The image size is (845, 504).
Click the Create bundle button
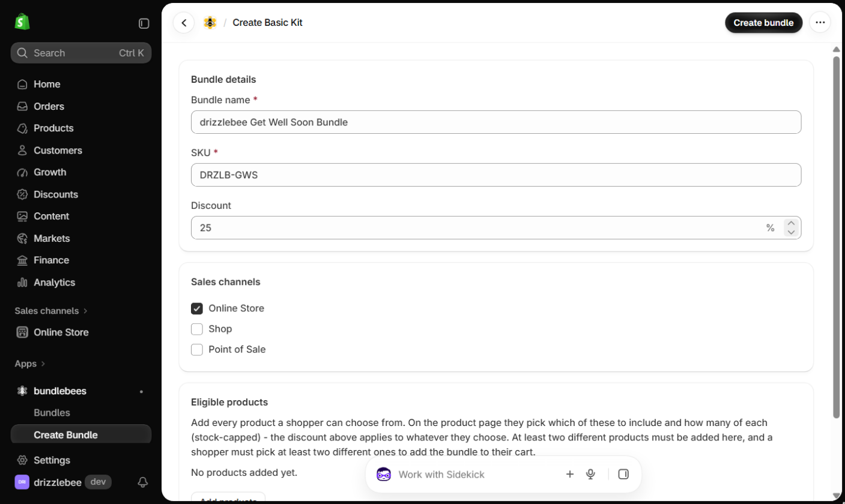point(763,23)
